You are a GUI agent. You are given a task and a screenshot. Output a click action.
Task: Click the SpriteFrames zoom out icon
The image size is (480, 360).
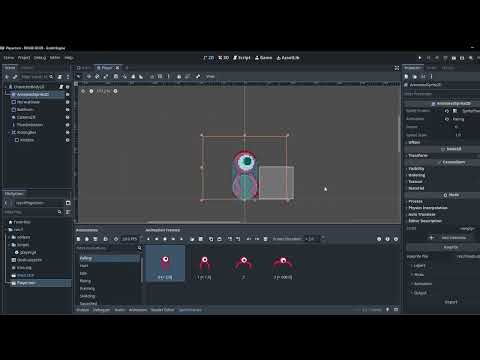[x=379, y=239]
